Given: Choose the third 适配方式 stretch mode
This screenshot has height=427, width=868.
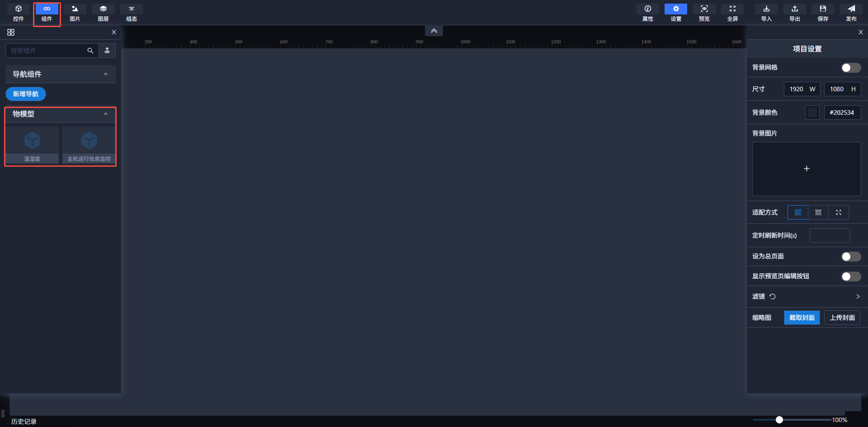Looking at the screenshot, I should pos(839,212).
